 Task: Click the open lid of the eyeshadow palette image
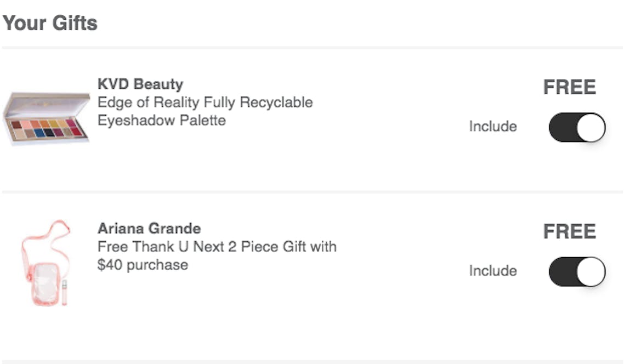47,105
